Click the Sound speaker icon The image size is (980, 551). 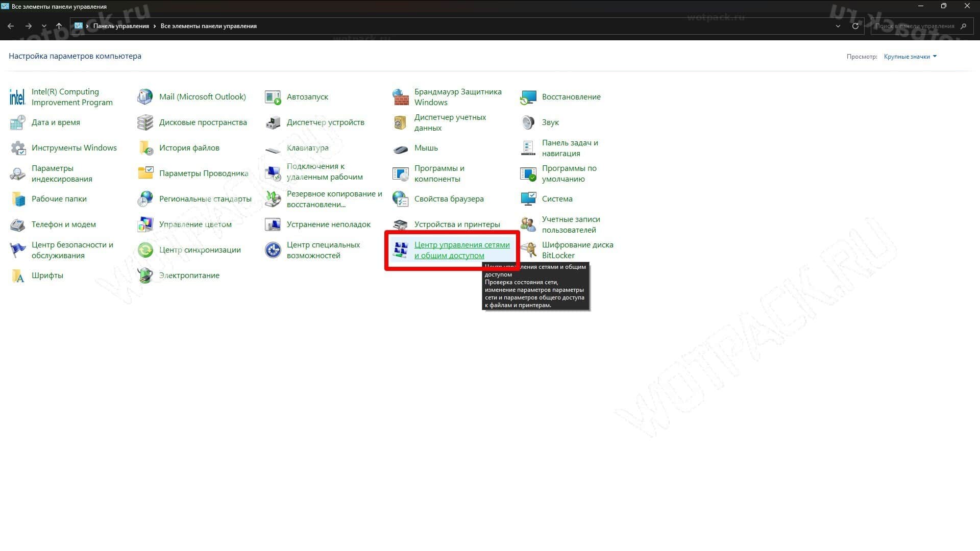[528, 122]
